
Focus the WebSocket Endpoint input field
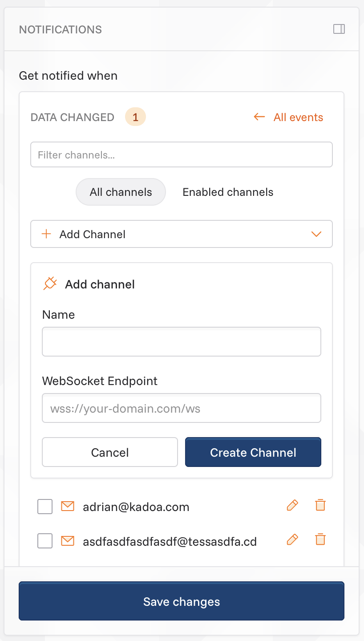[x=182, y=408]
